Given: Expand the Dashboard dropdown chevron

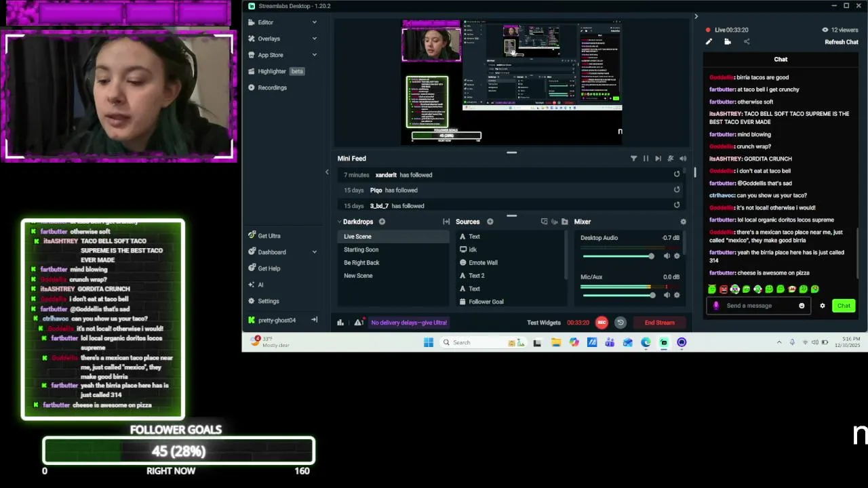Looking at the screenshot, I should click(314, 252).
